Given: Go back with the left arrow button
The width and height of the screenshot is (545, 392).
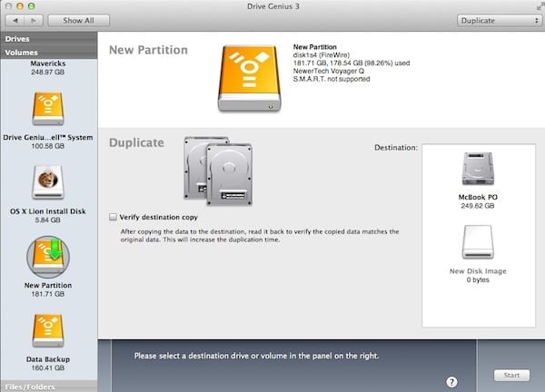Looking at the screenshot, I should (x=15, y=20).
